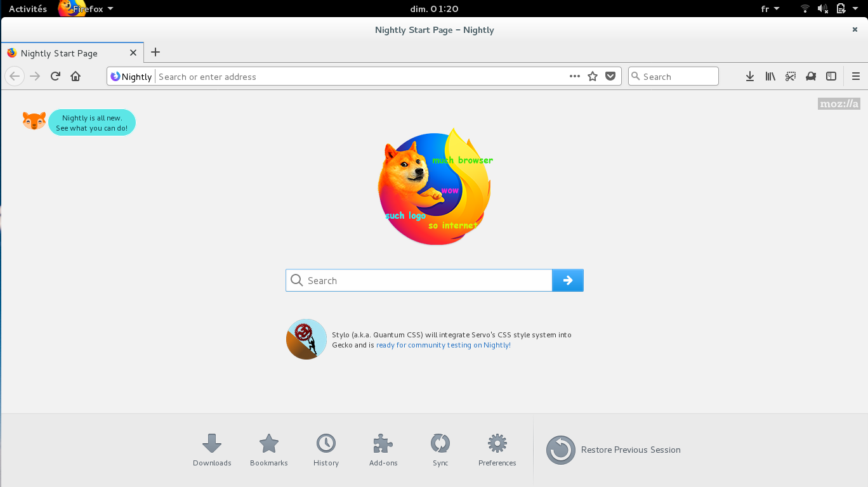Open History from bottom launcher
The height and width of the screenshot is (487, 868).
click(x=326, y=450)
